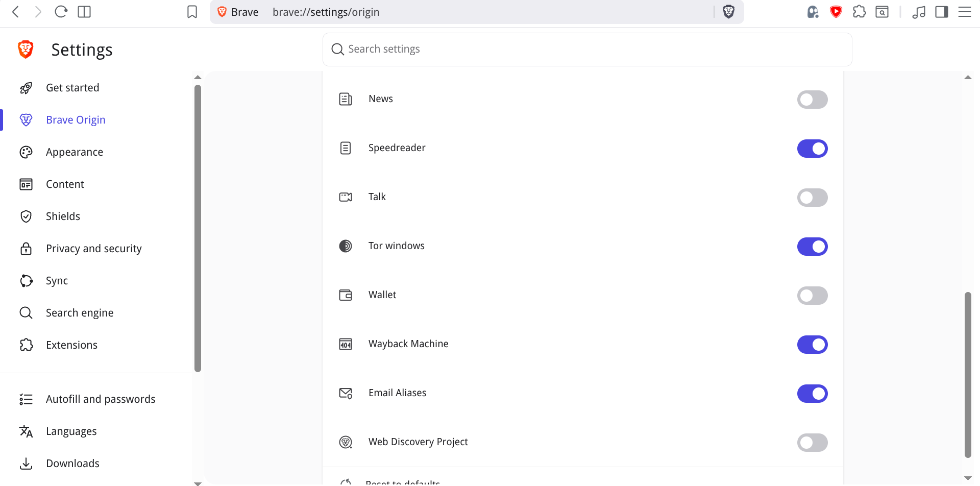Click the "Speedreader" row label
The width and height of the screenshot is (980, 486).
(397, 148)
